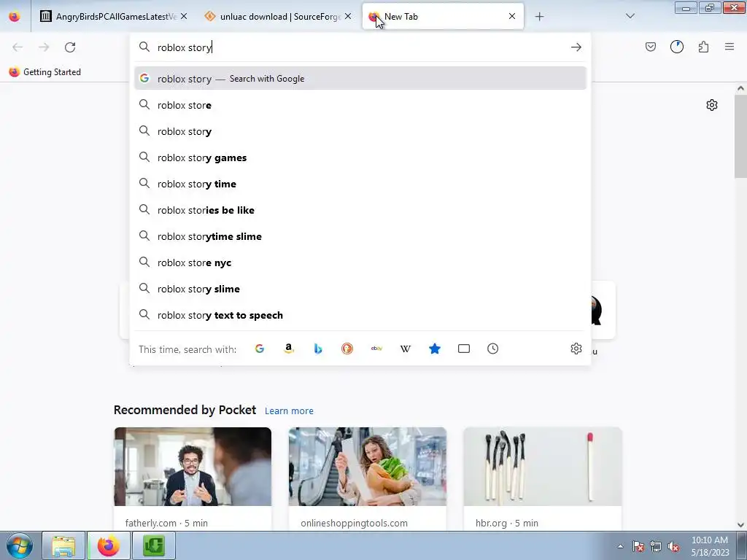The image size is (747, 560).
Task: Click the muted volume tray icon
Action: tap(673, 546)
